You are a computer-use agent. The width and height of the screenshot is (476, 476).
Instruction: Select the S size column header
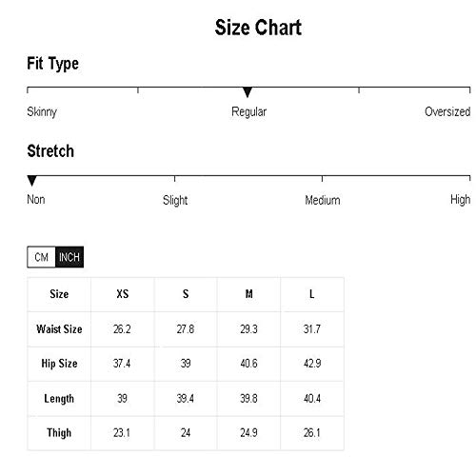186,294
